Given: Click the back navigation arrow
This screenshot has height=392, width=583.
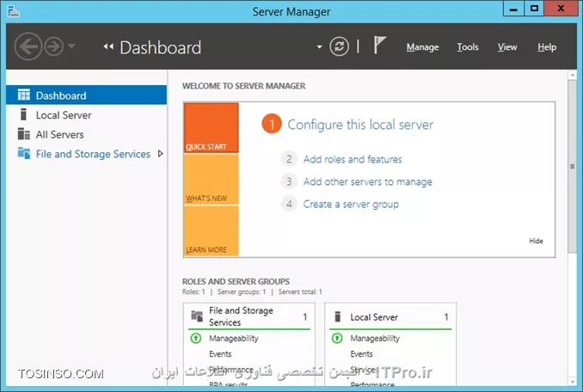Looking at the screenshot, I should point(28,46).
